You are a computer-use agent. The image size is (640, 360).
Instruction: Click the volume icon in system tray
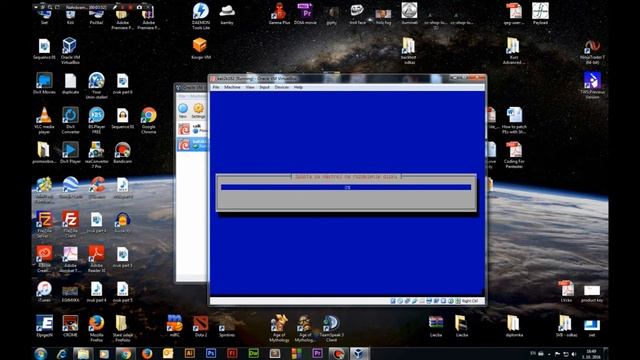(574, 354)
